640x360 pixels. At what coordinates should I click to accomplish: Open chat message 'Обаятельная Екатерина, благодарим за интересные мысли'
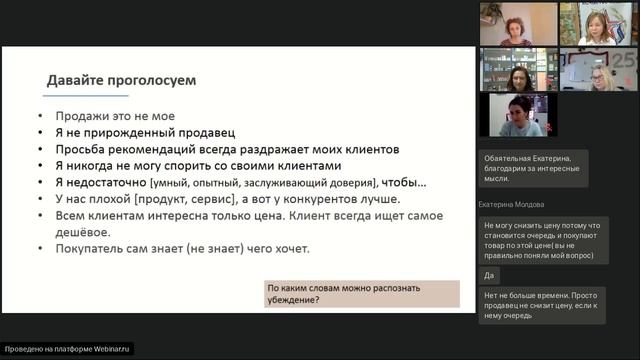coord(533,169)
